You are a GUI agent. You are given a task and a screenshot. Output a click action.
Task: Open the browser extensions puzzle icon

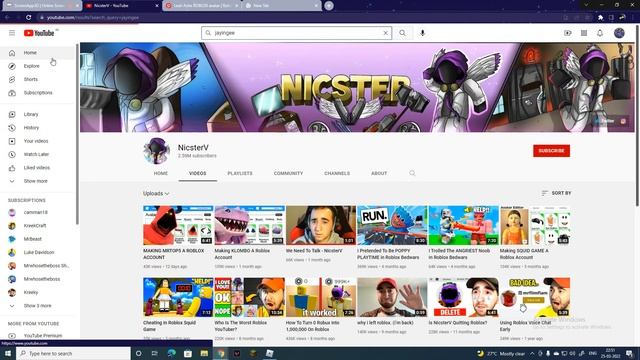click(600, 18)
